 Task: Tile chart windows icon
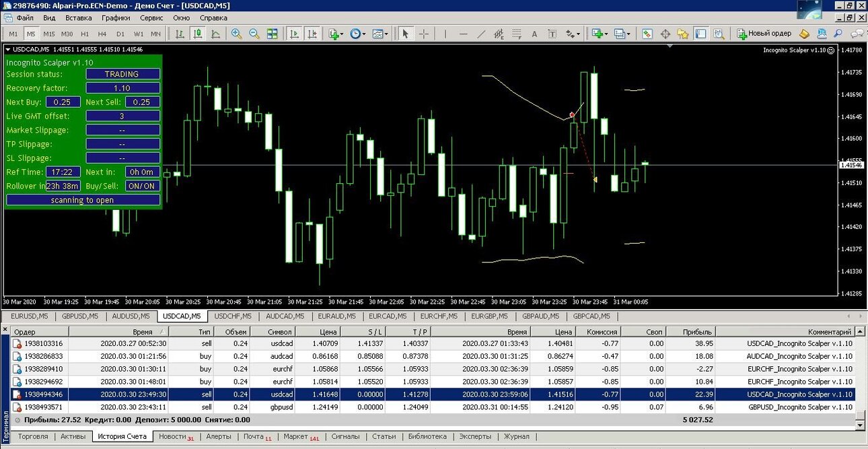(x=272, y=34)
